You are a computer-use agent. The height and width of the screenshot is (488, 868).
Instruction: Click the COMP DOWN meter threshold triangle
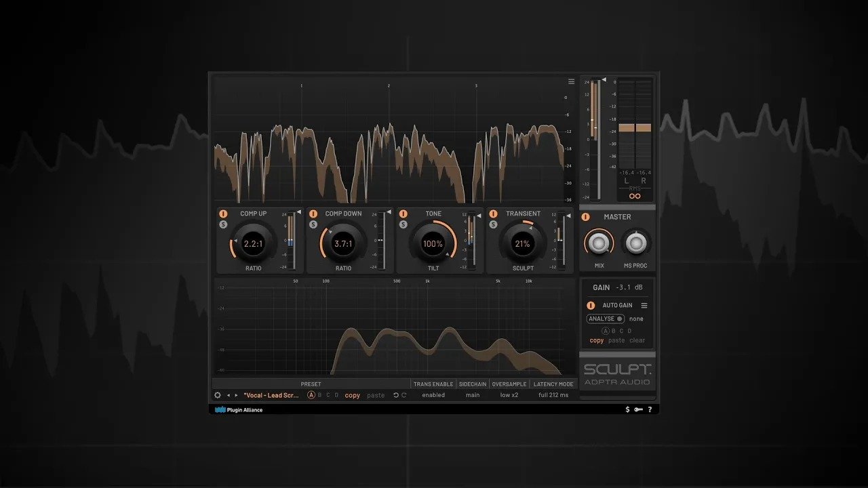pyautogui.click(x=389, y=212)
